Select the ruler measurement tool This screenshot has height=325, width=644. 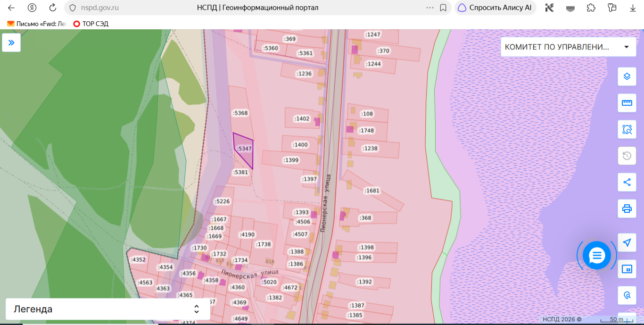coord(627,102)
